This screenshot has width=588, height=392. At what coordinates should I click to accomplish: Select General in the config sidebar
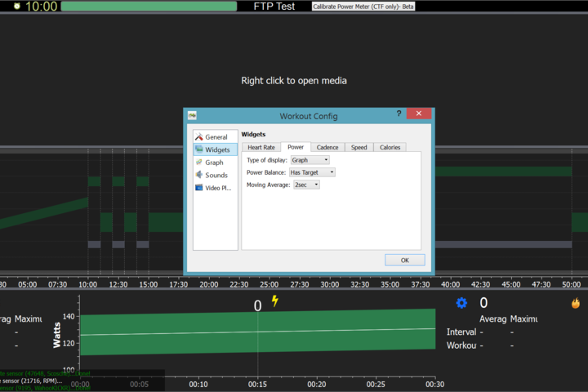[x=216, y=137]
